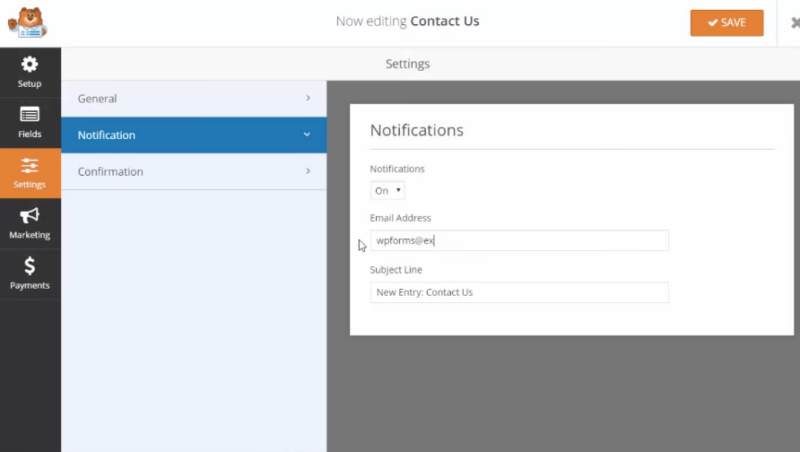Open the Marketing megaphone icon

[x=30, y=216]
